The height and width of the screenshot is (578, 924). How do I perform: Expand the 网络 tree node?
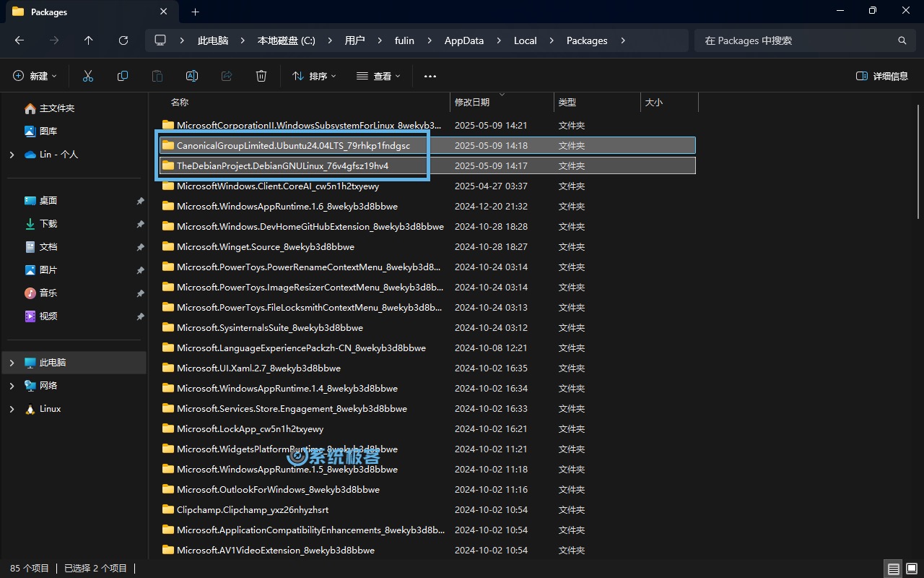click(12, 385)
